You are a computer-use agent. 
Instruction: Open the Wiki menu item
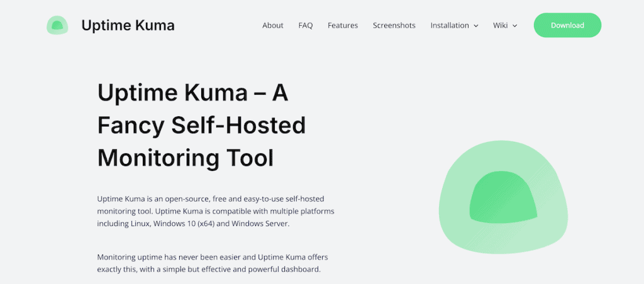(500, 25)
